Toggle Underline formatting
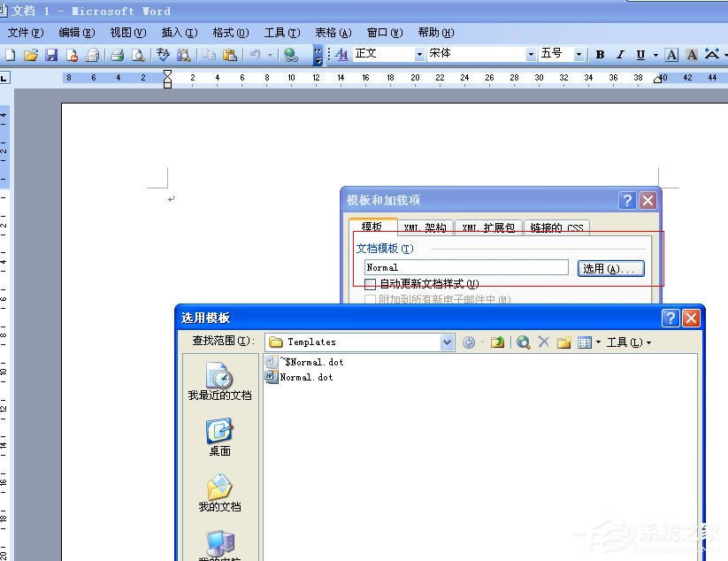The image size is (728, 561). coord(640,55)
